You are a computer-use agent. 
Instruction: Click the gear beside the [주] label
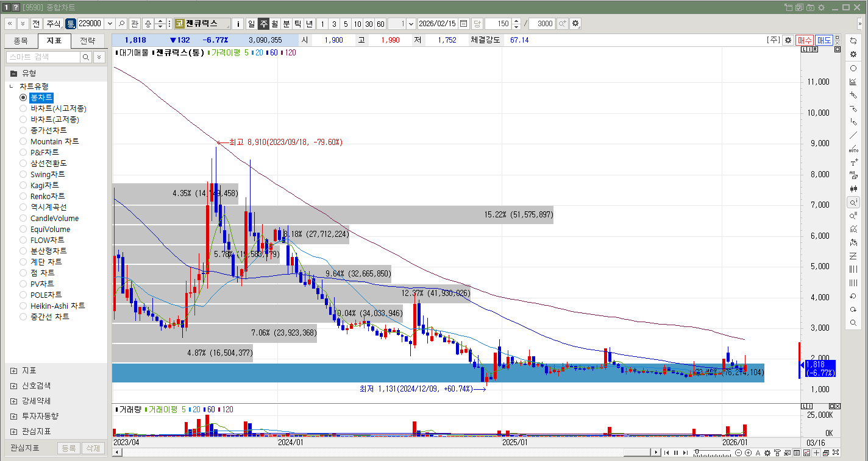(788, 40)
